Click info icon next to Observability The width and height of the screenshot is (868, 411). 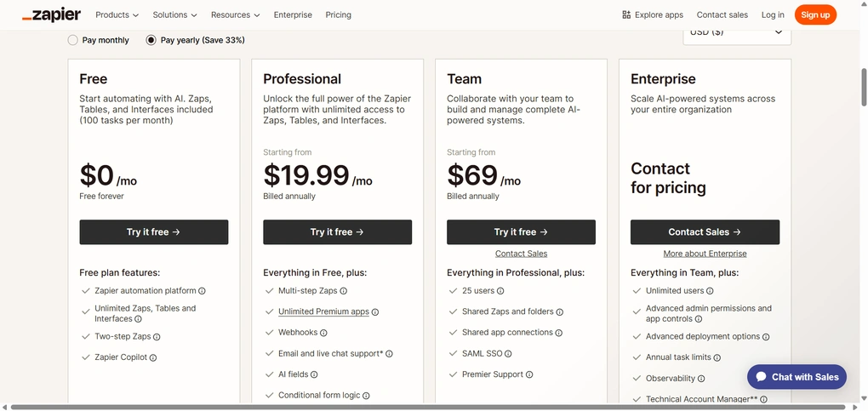coord(701,379)
